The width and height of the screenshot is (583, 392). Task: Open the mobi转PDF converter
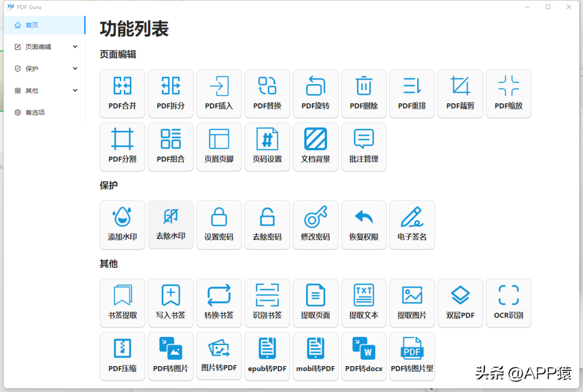316,356
